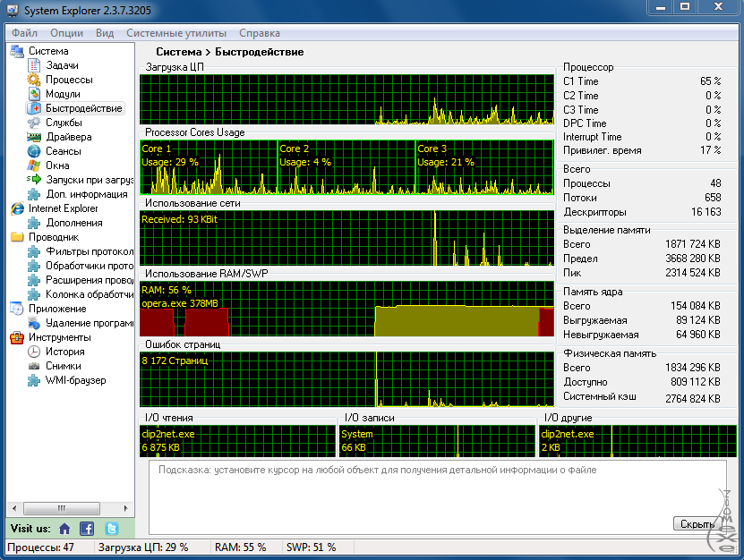
Task: Click the Службы gears icon
Action: click(x=34, y=123)
